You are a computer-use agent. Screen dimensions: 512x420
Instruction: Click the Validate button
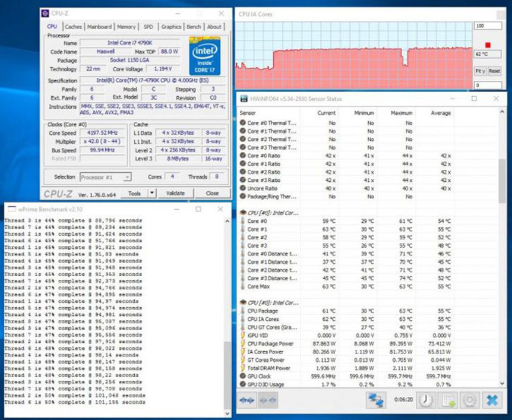point(175,193)
